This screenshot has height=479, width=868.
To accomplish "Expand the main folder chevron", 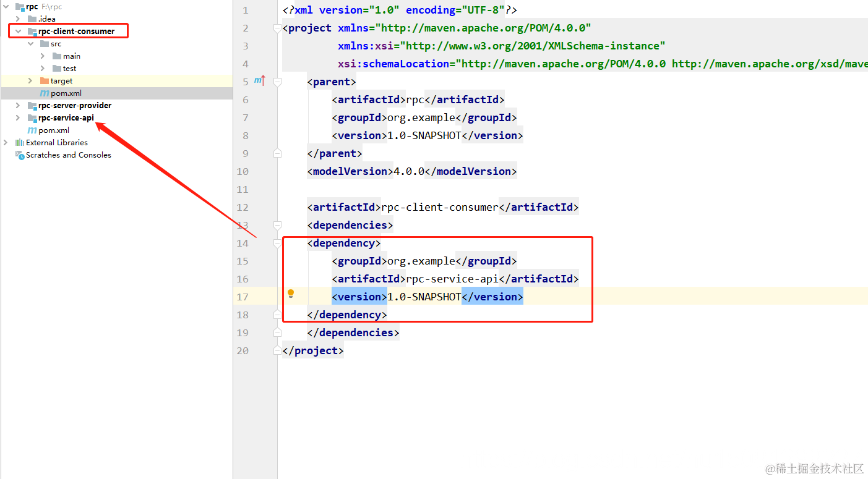I will coord(43,56).
